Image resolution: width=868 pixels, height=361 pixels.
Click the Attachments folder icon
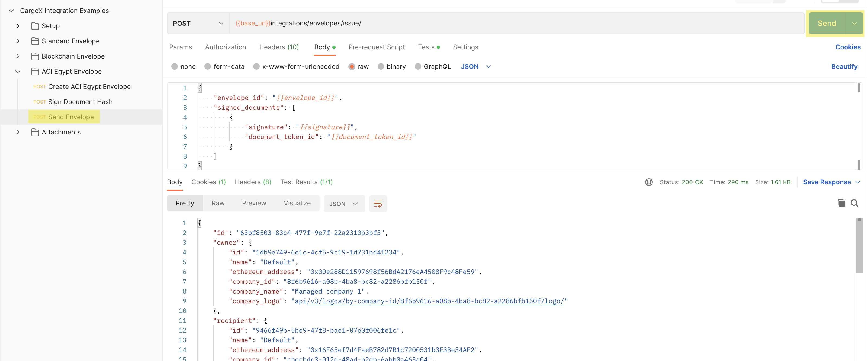pos(35,132)
